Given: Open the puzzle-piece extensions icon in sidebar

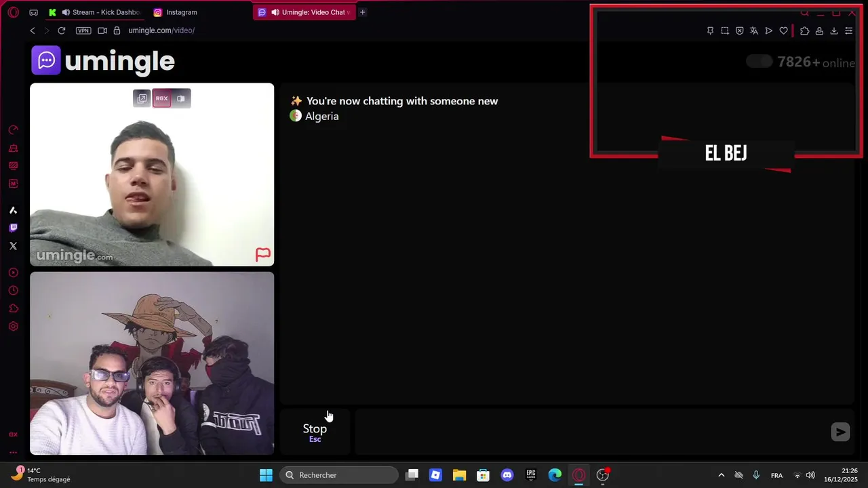Looking at the screenshot, I should pos(13,308).
